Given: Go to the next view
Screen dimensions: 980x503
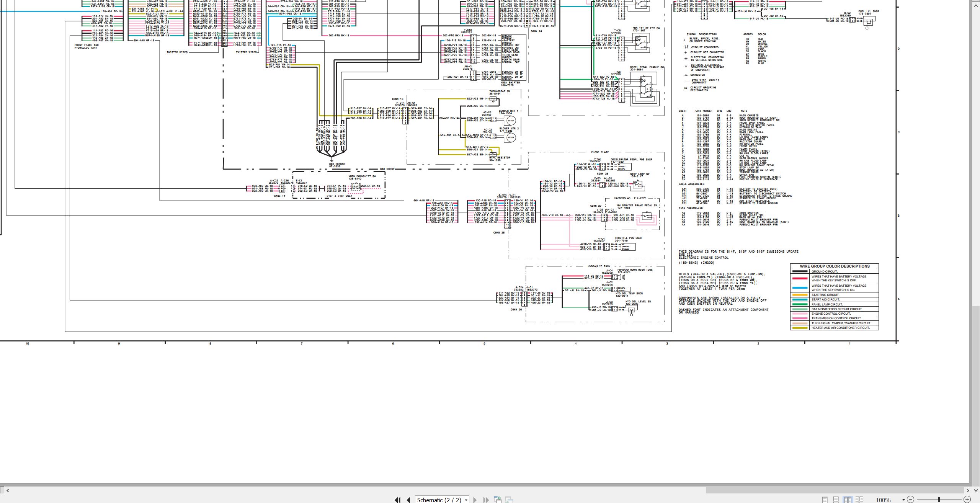Looking at the screenshot, I should click(x=509, y=500).
